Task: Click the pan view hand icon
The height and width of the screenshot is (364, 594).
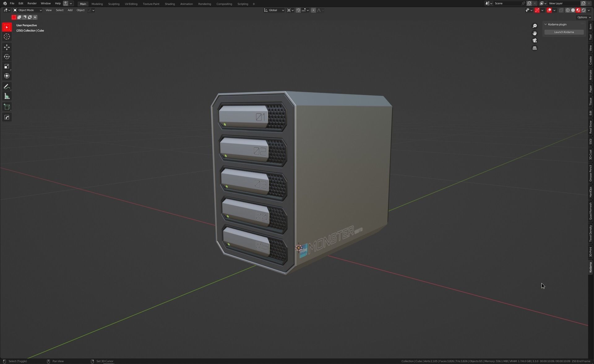Action: pos(535,33)
